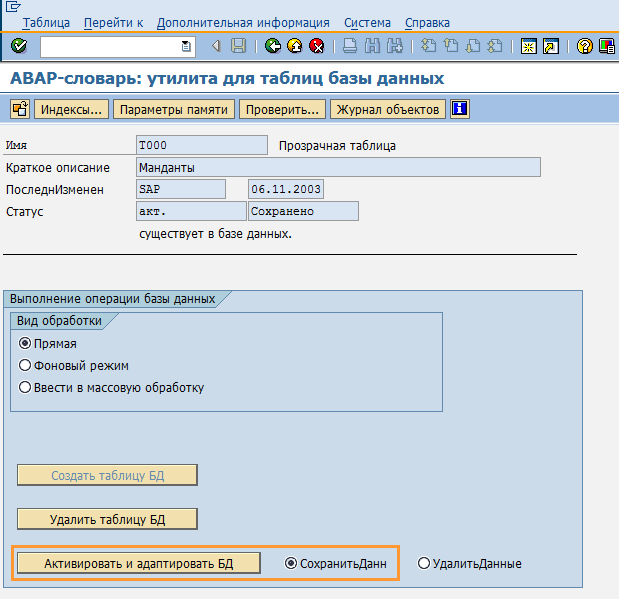
Task: Select the Прямая processing type
Action: 26,343
